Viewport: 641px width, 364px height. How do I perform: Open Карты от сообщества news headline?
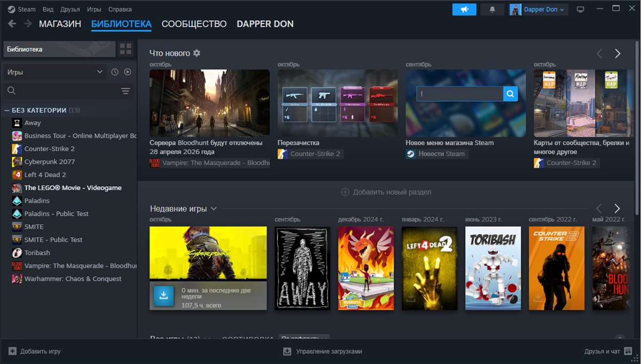tap(582, 147)
